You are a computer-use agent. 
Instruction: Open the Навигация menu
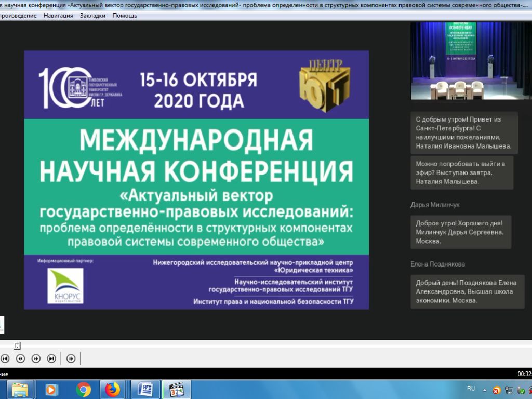coord(58,15)
